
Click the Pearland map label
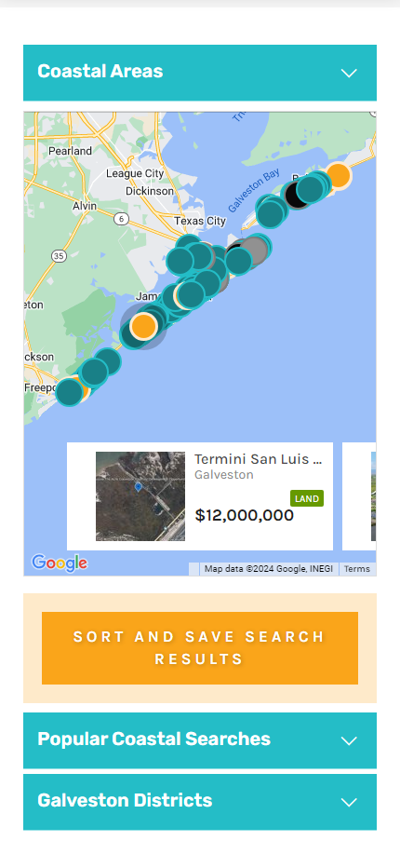pos(71,151)
